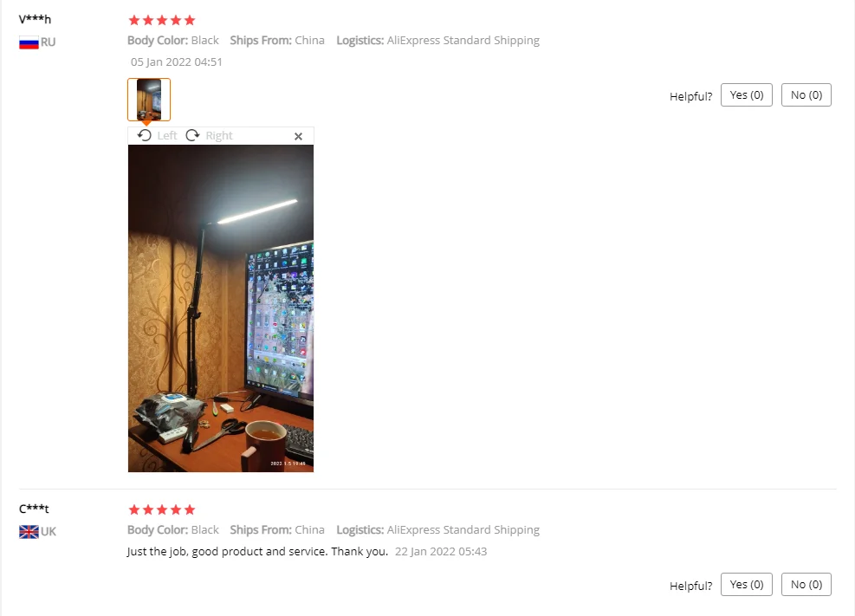
Task: Click C***t's five-star rating
Action: pyautogui.click(x=161, y=509)
